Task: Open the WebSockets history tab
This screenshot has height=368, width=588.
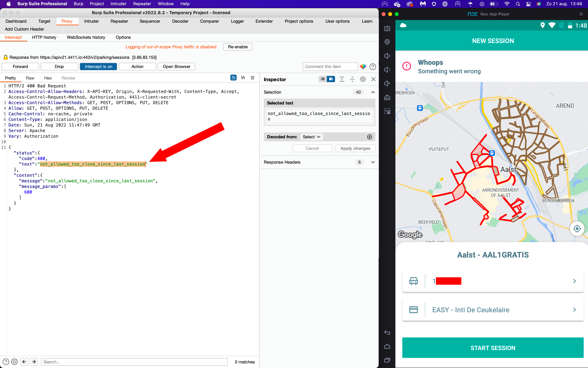Action: 86,37
